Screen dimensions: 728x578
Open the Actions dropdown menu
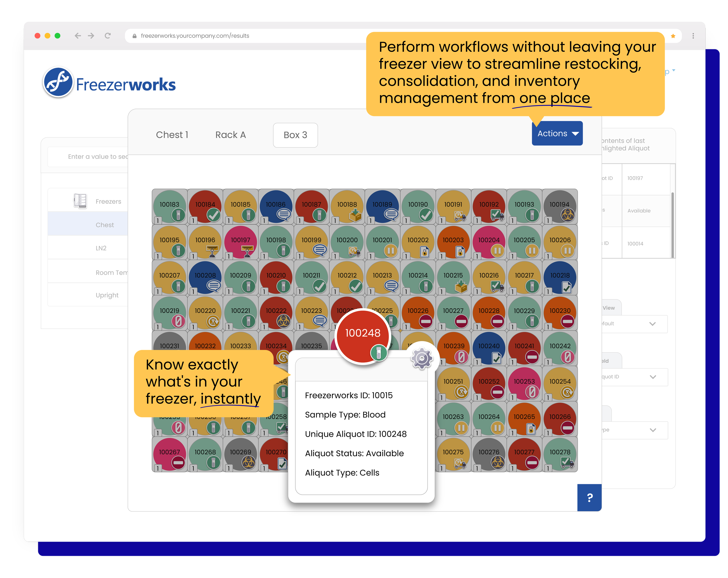point(557,133)
